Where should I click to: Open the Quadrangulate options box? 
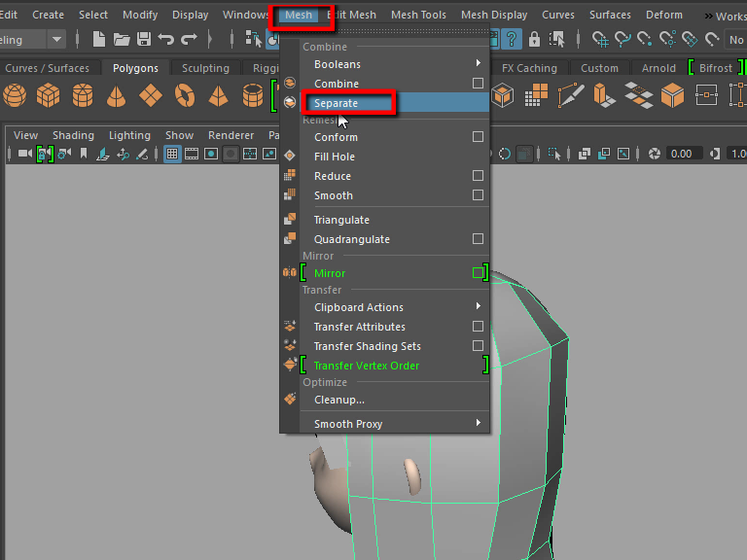[x=478, y=239]
